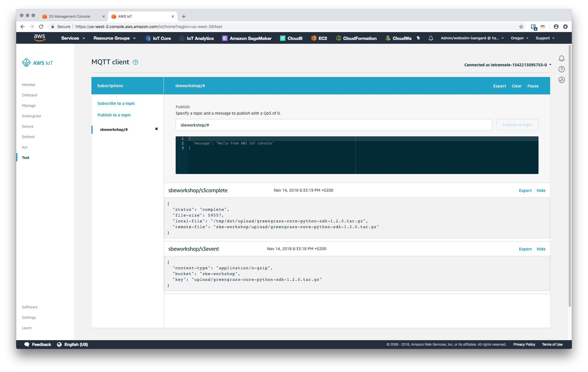The height and width of the screenshot is (372, 588).
Task: Go to Monitor in sidebar
Action: tap(29, 85)
